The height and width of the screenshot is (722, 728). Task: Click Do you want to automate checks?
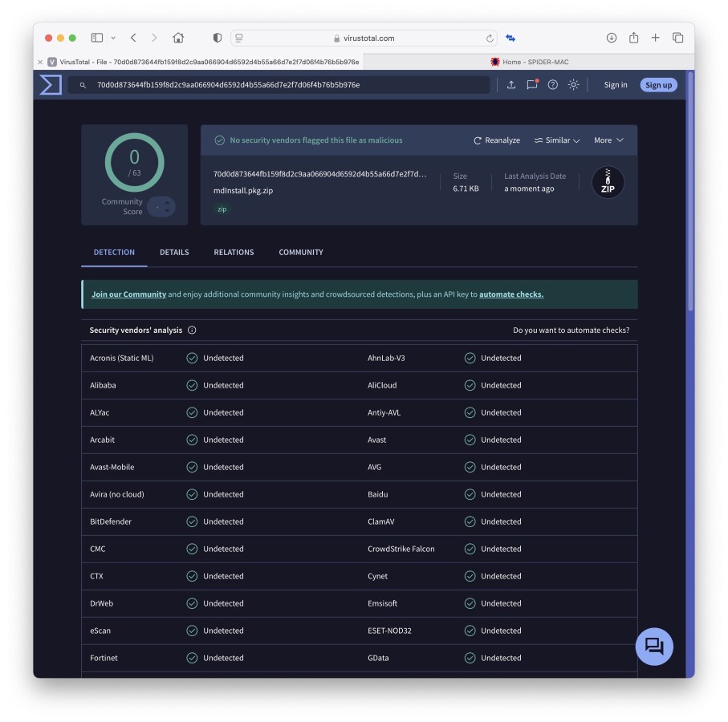571,331
